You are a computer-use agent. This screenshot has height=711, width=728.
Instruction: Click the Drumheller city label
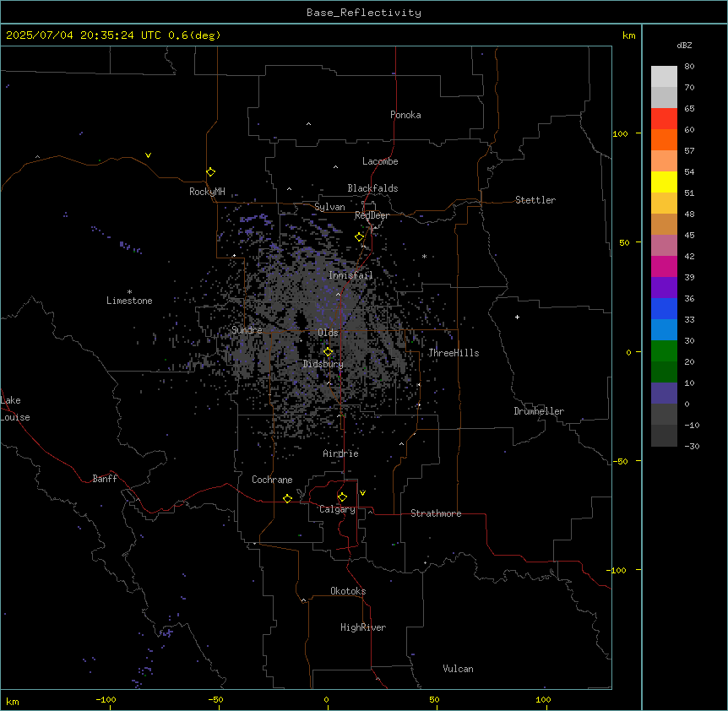[x=539, y=411]
